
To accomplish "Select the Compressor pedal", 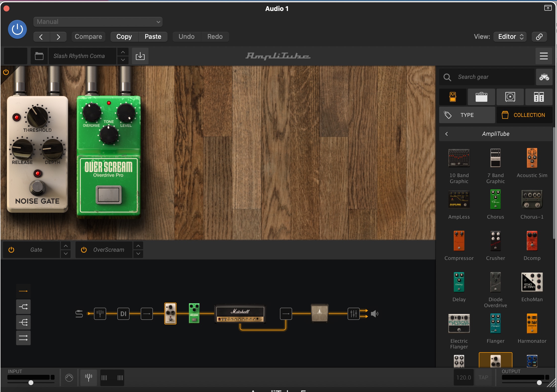I will pos(459,246).
